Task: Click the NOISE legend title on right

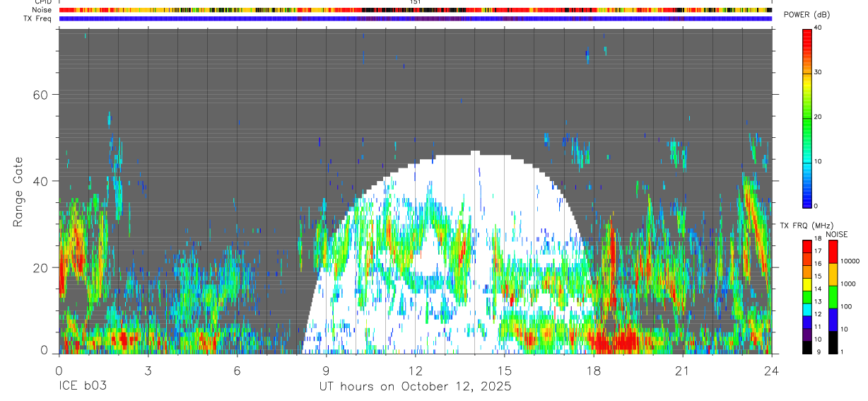Action: pyautogui.click(x=836, y=234)
